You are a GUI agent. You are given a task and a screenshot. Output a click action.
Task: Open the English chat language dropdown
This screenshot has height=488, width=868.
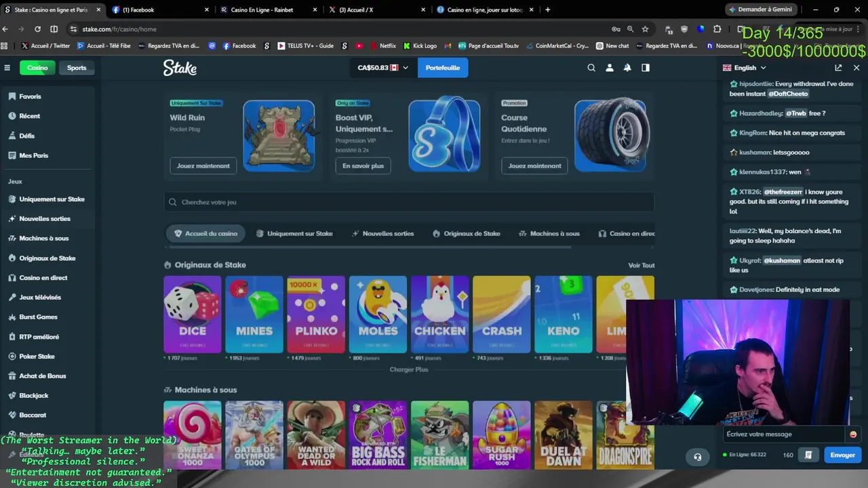745,68
